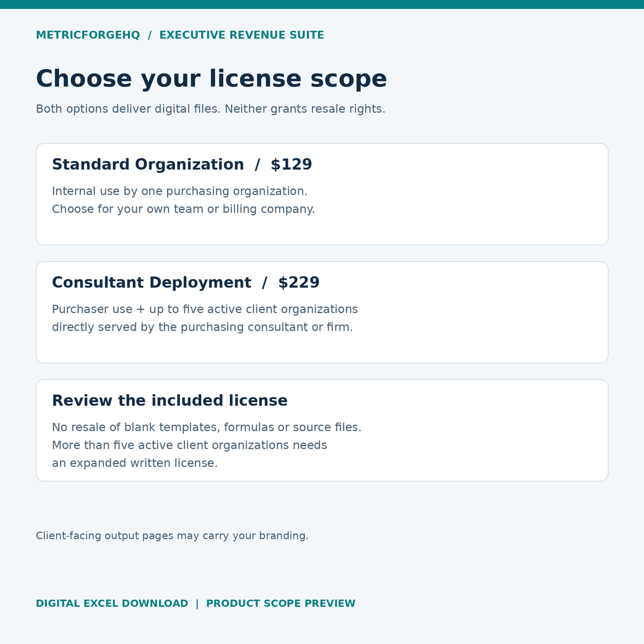Click 'No resale of blank templates' line
Viewport: 644px width, 644px height.
207,428
